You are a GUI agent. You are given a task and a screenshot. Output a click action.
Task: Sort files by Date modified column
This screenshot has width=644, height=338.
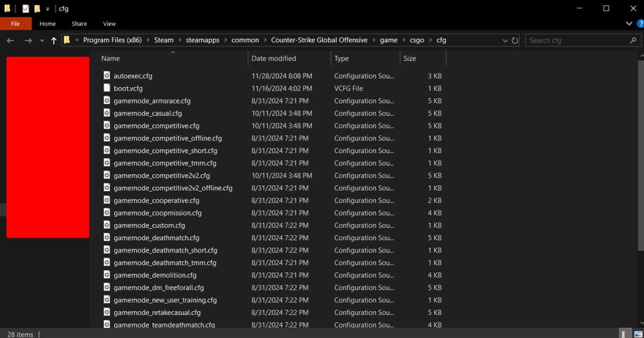point(274,58)
